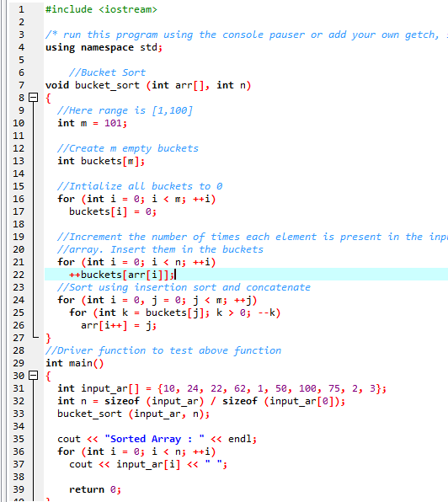Collapse the bucket_sort function fold marker
Viewport: 448px width, 502px height.
[34, 98]
